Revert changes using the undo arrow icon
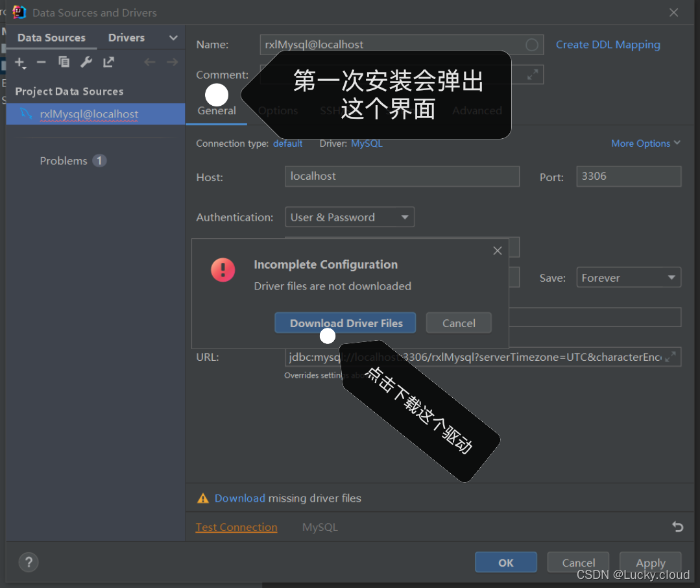Image resolution: width=700 pixels, height=588 pixels. point(678,527)
